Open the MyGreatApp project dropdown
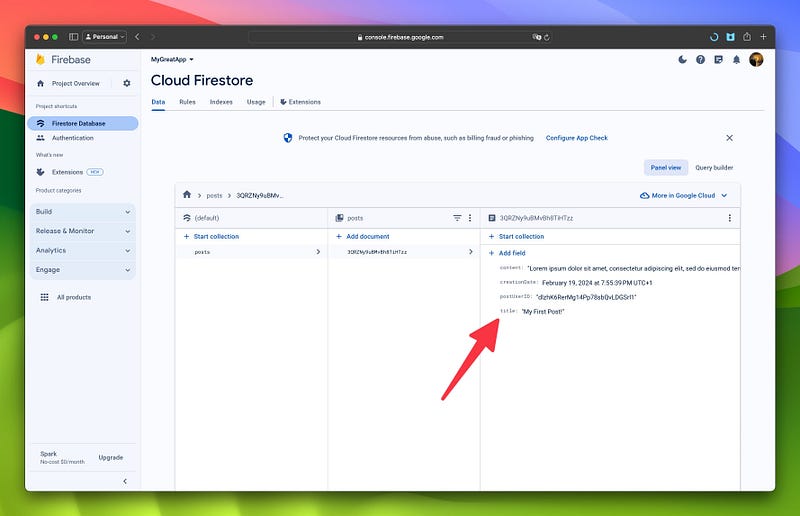The width and height of the screenshot is (800, 516). pyautogui.click(x=172, y=60)
